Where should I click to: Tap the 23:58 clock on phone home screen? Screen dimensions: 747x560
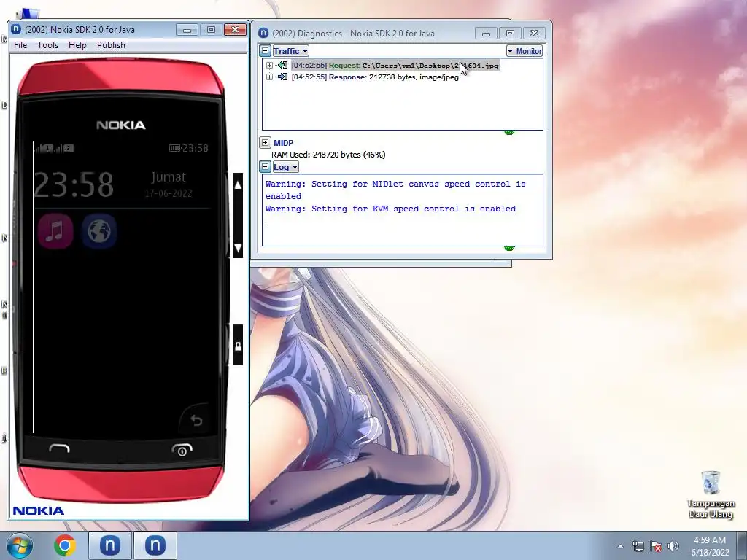(x=74, y=184)
